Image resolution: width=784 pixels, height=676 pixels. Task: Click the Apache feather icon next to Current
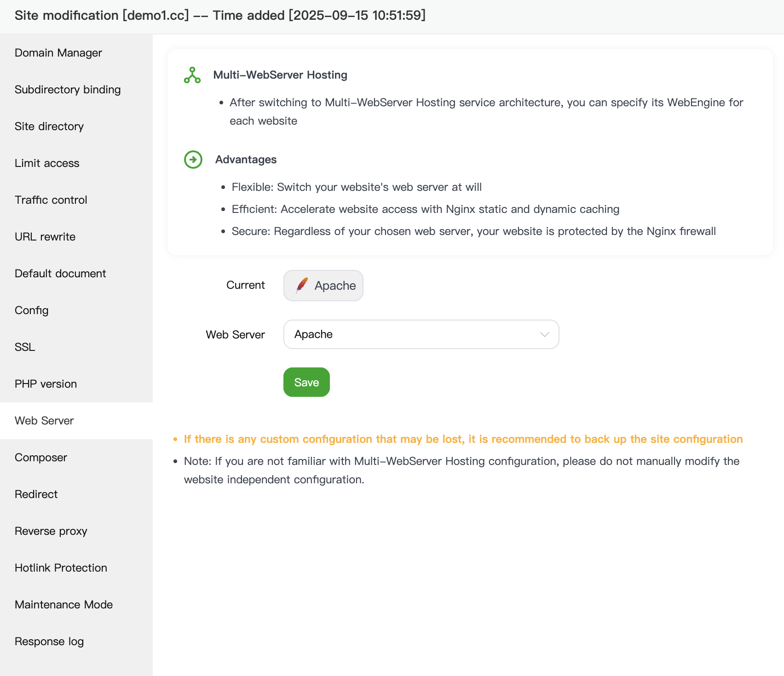click(x=301, y=285)
